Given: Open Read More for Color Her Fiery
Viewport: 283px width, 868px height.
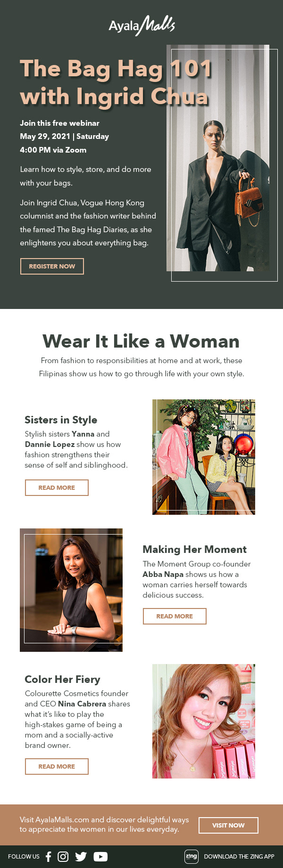Looking at the screenshot, I should 57,766.
